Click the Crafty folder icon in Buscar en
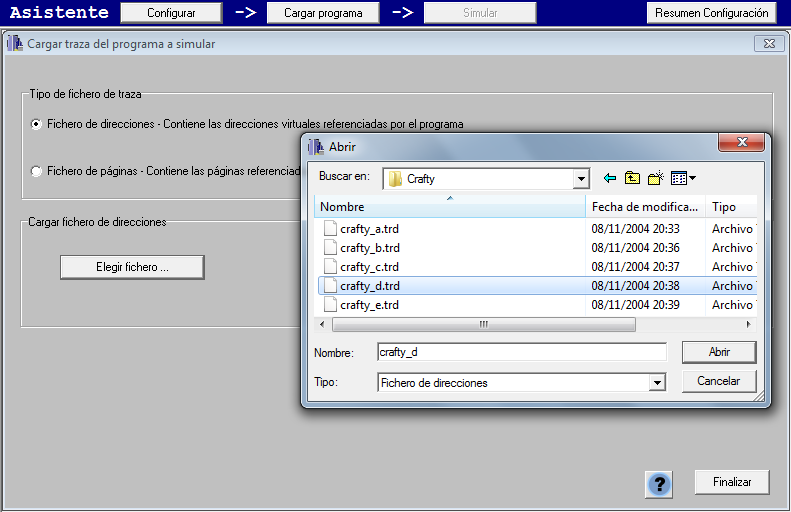The height and width of the screenshot is (512, 791). [396, 179]
